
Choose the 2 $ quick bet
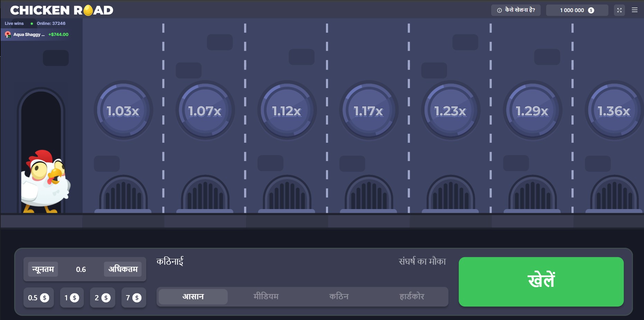tap(103, 298)
